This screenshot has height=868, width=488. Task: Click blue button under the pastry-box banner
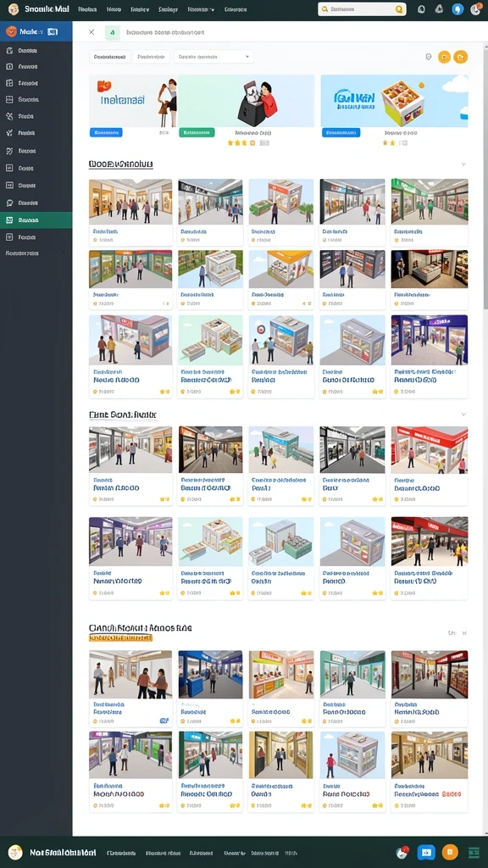pyautogui.click(x=341, y=133)
